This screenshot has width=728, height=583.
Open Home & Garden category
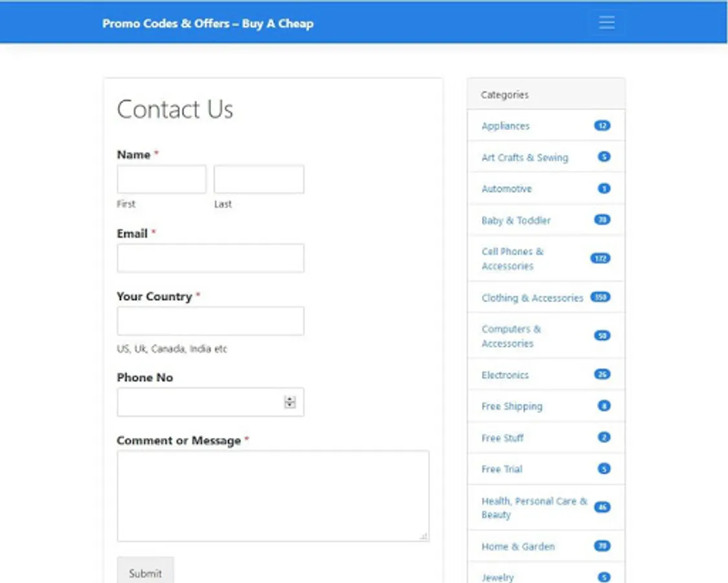(x=518, y=547)
